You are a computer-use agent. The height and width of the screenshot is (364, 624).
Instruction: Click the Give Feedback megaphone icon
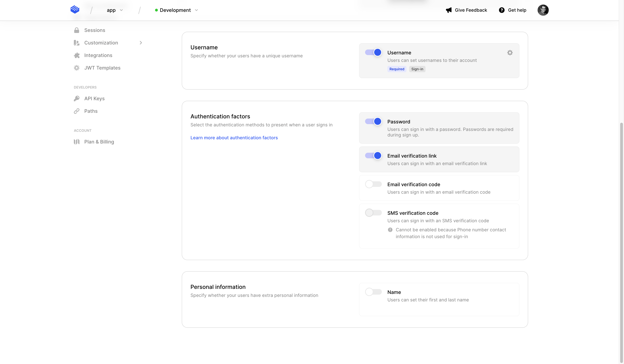[449, 10]
